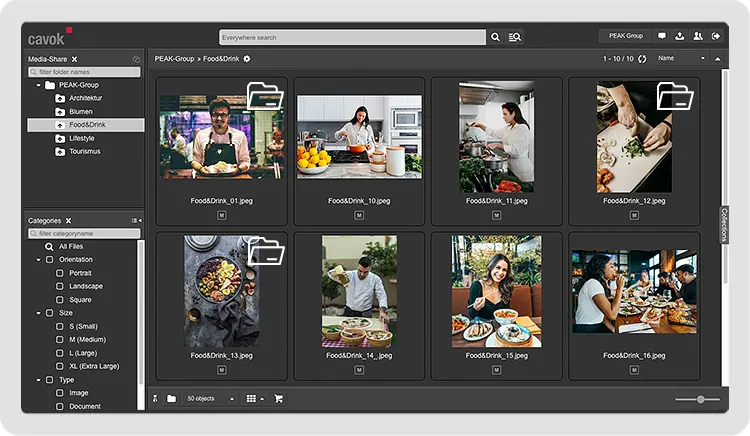
Task: Click the filter folder names field
Action: (84, 72)
